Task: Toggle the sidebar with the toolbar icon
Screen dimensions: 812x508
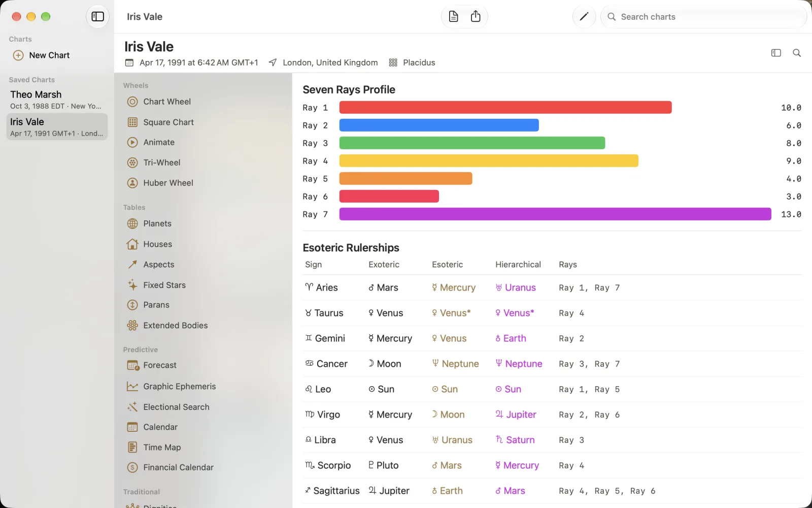Action: [97, 17]
